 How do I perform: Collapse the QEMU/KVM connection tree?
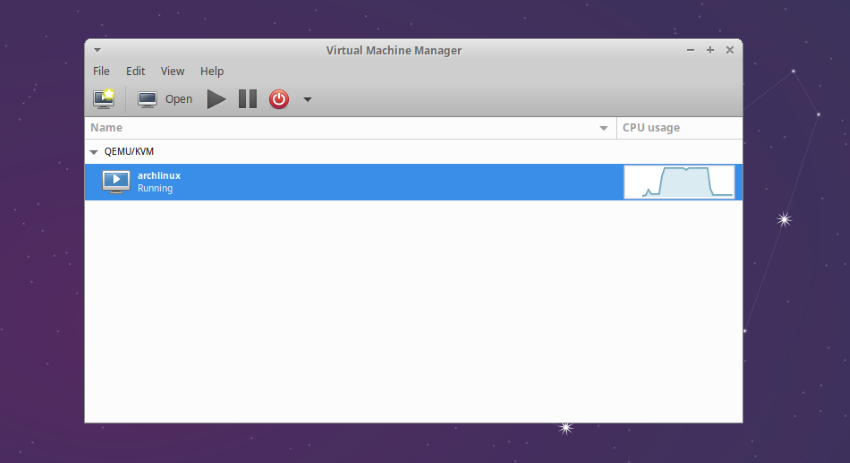pos(94,152)
